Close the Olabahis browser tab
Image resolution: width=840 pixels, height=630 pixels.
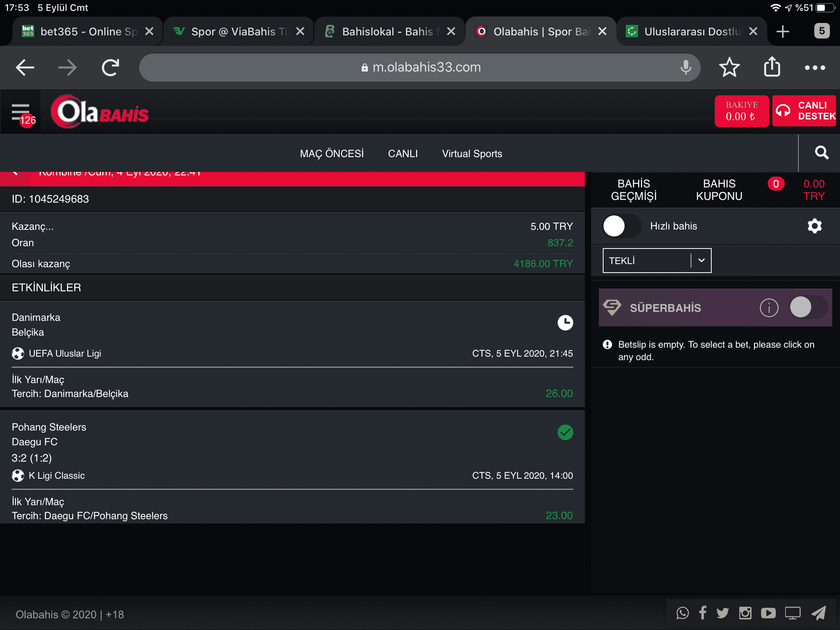click(602, 31)
